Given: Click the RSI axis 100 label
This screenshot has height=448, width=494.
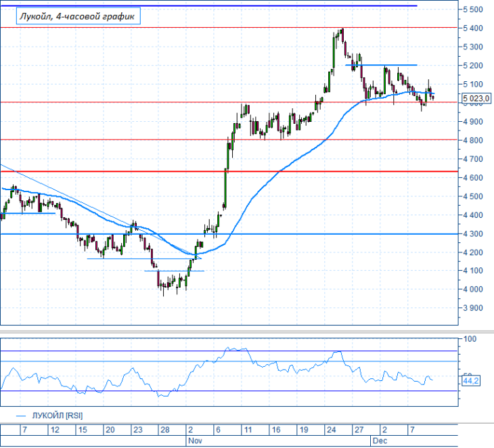Looking at the screenshot, I should [470, 339].
